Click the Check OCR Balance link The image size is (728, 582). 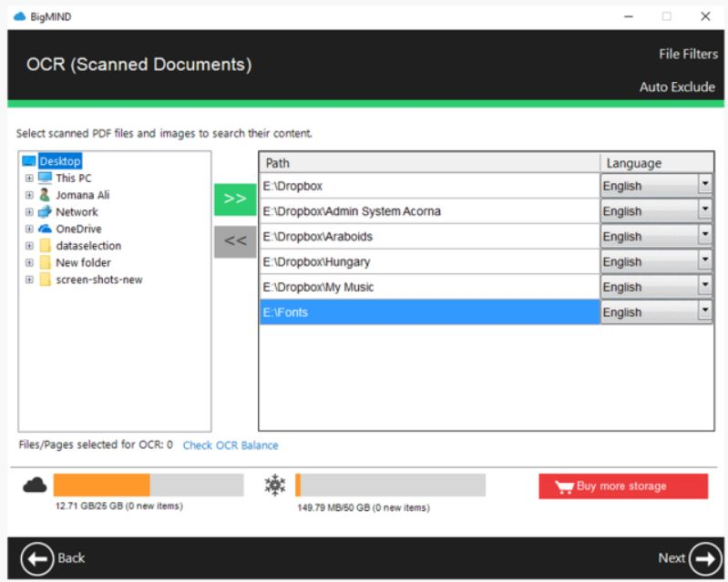point(231,445)
